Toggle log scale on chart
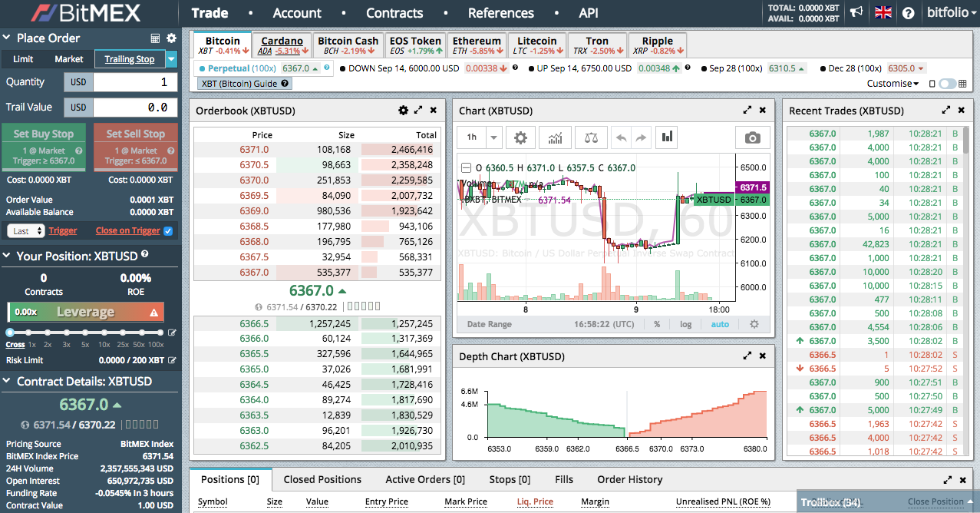This screenshot has width=980, height=513. [x=685, y=324]
